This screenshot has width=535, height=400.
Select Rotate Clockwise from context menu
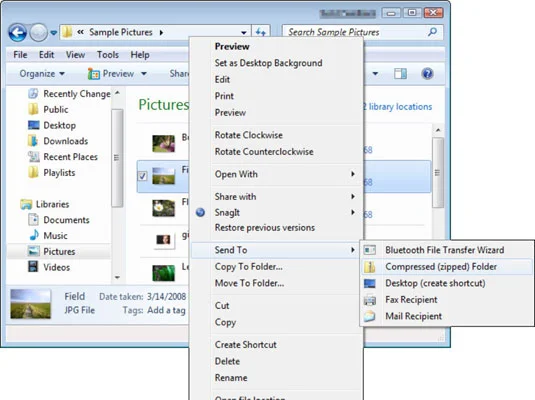tap(249, 135)
